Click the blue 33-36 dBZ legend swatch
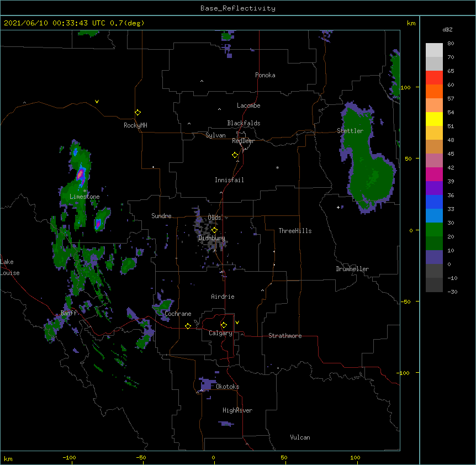This screenshot has width=476, height=465. [434, 202]
